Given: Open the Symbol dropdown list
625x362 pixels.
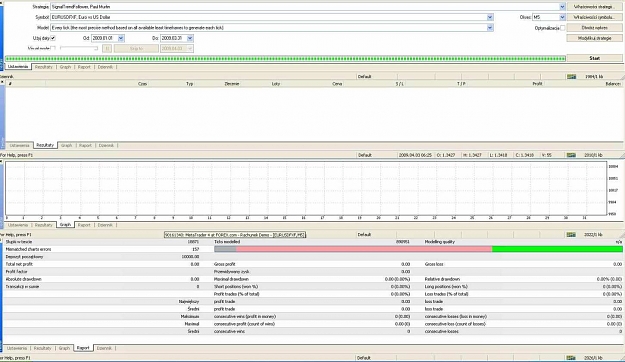Looking at the screenshot, I should pos(490,17).
